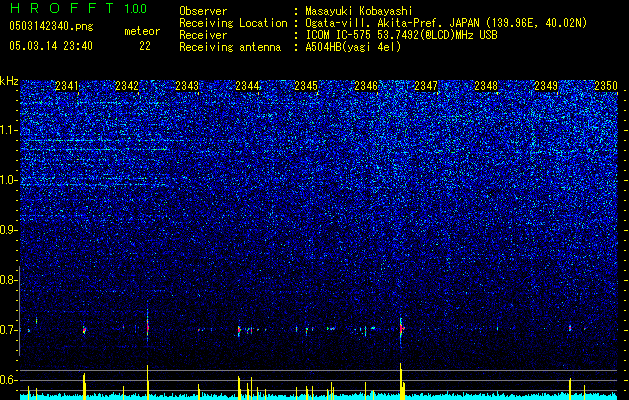Screen dimensions: 629x400
Task: Click time marker 2350
Action: pos(606,86)
